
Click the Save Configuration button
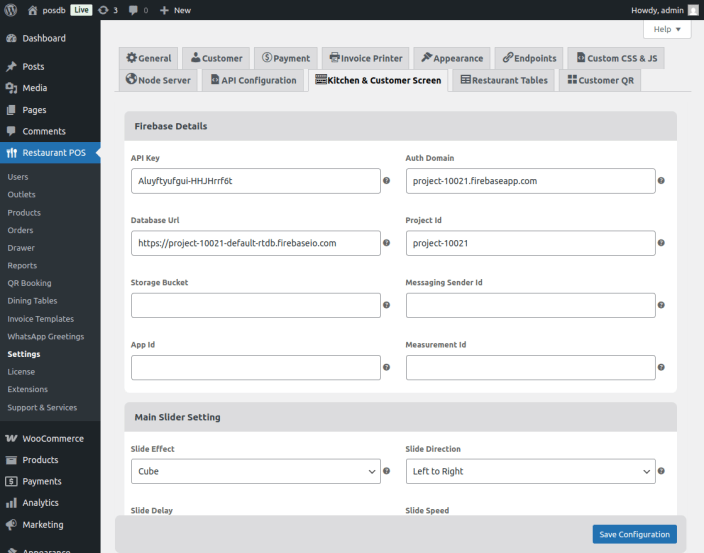click(x=634, y=534)
